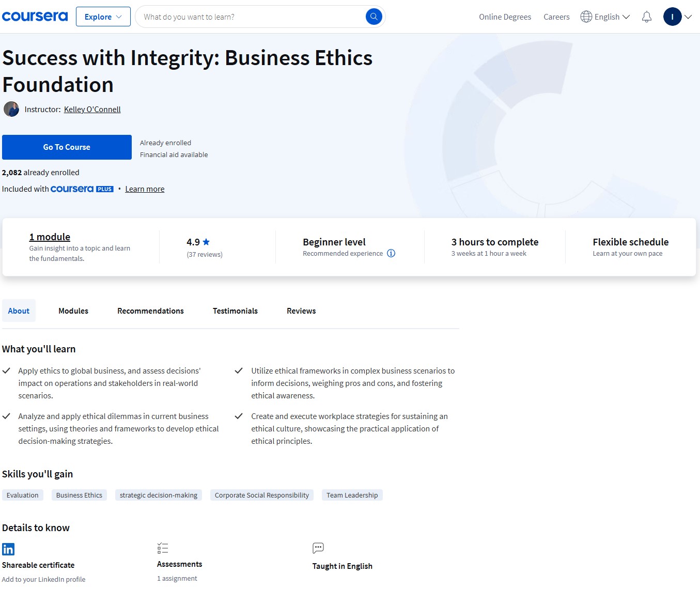Click the Coursera logo

[35, 17]
